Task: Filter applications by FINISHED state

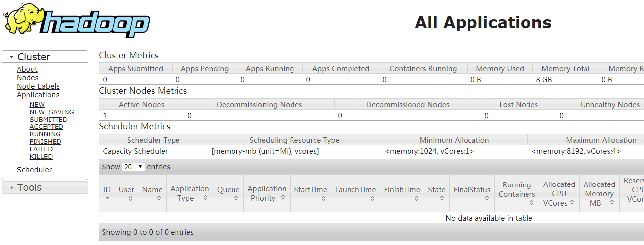Action: [x=46, y=141]
